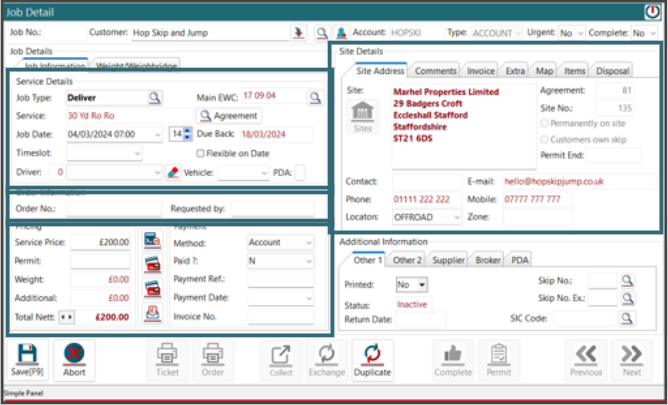Screen dimensions: 668x405
Task: Open the Printed dropdown
Action: click(x=412, y=284)
